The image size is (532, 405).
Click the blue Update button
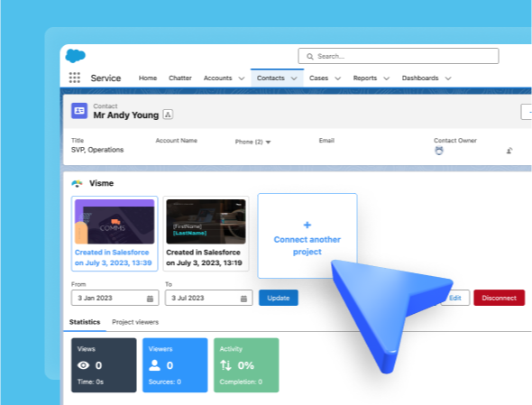tap(279, 298)
